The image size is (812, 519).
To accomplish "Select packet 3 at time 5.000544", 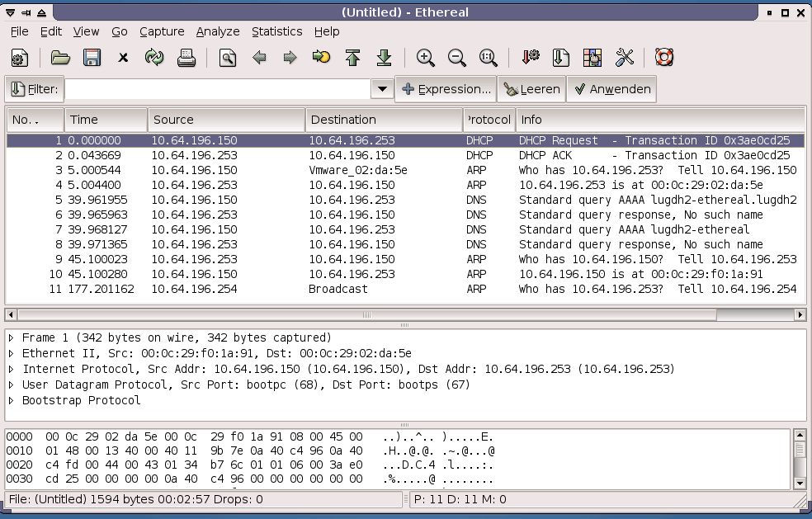I will tap(405, 171).
